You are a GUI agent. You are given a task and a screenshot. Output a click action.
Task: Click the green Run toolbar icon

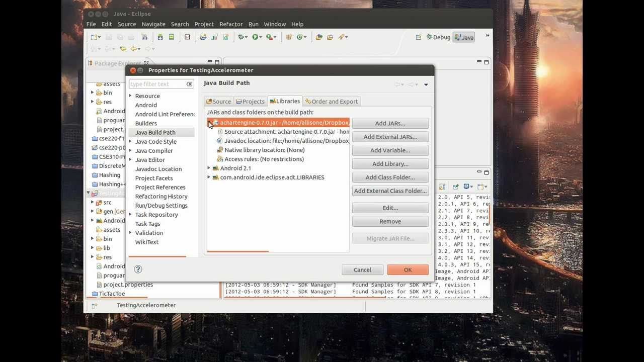[255, 37]
